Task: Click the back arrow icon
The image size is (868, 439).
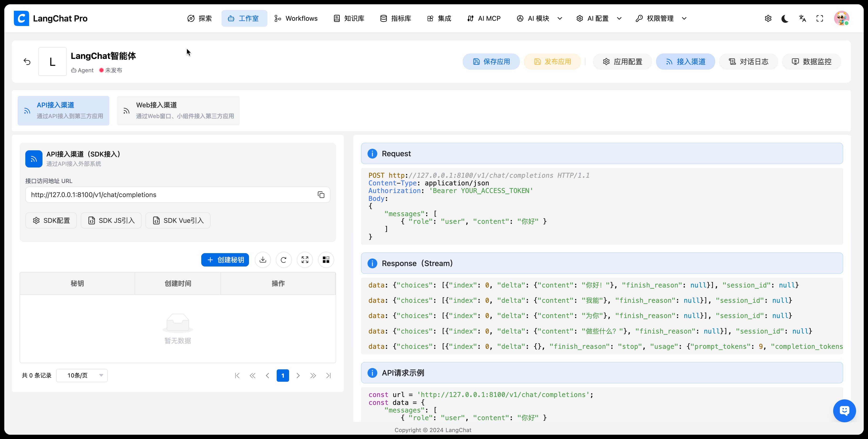Action: pos(27,62)
